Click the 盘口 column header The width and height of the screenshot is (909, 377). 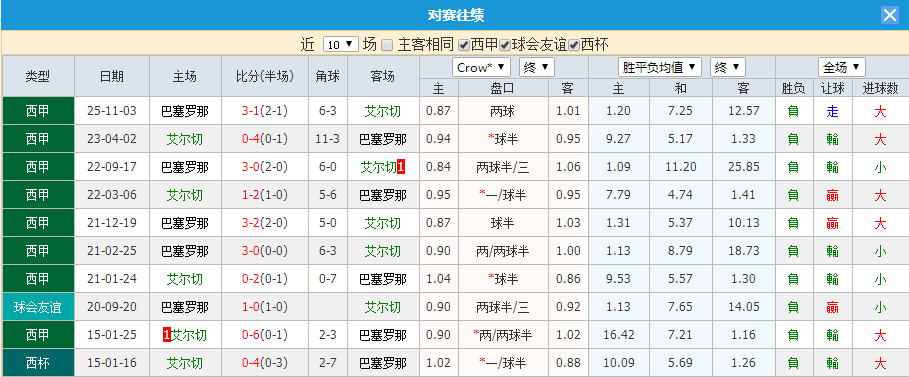(x=503, y=88)
